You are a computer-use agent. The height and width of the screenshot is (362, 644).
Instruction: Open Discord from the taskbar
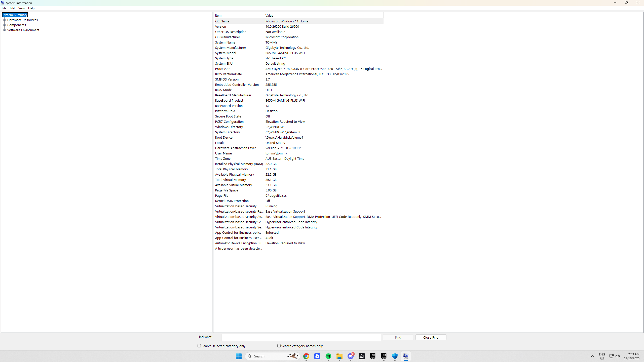(351, 356)
